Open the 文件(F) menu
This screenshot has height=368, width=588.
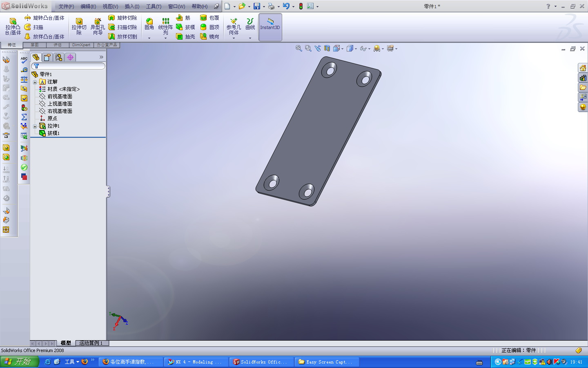66,7
